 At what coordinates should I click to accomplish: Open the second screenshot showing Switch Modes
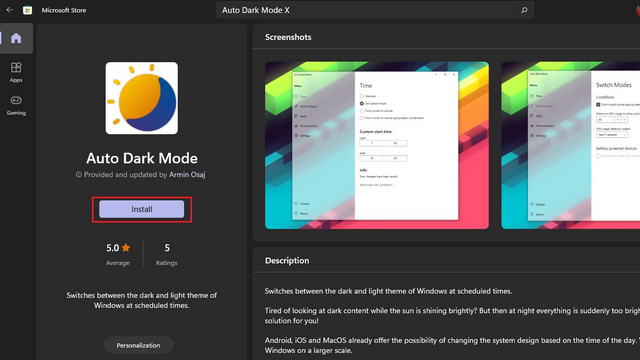pyautogui.click(x=571, y=145)
